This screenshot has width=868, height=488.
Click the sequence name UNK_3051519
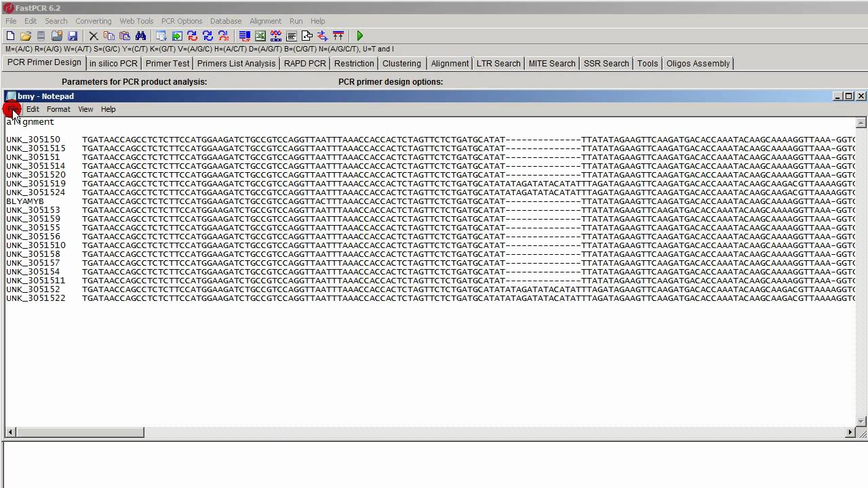click(x=36, y=184)
